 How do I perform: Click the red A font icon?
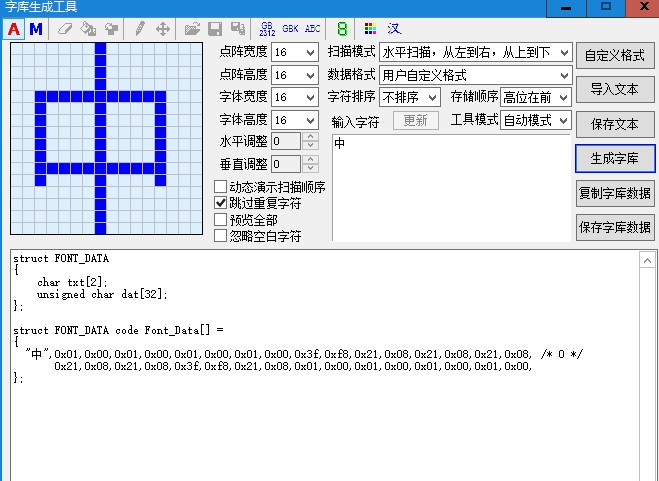coord(14,29)
